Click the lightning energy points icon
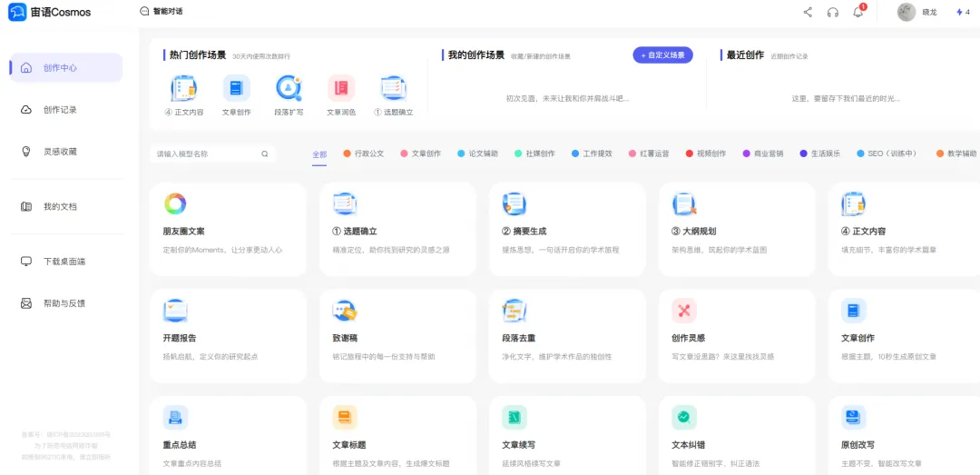This screenshot has width=980, height=475. tap(959, 12)
